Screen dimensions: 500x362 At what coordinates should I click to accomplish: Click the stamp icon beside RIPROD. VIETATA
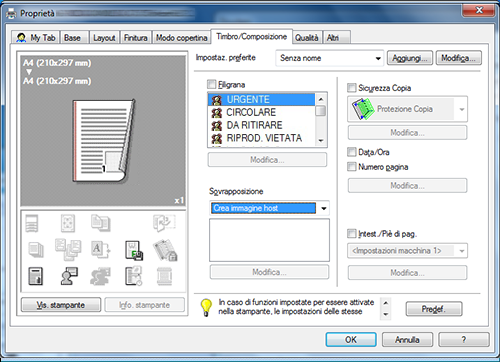pos(217,138)
